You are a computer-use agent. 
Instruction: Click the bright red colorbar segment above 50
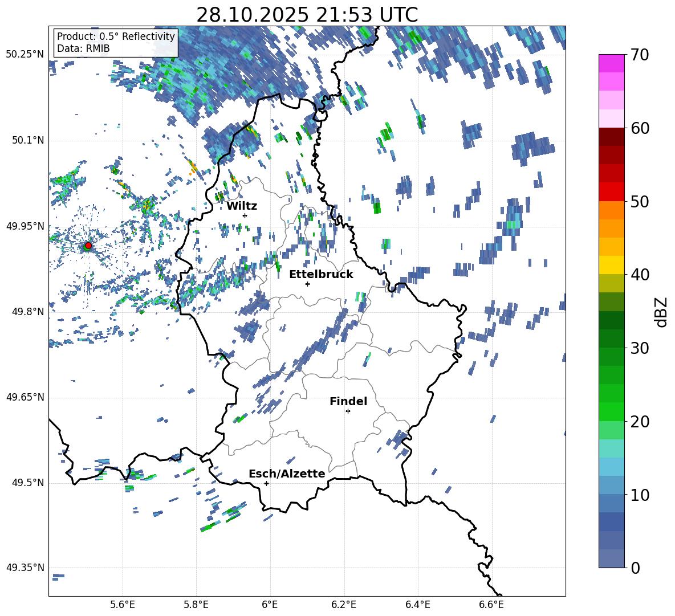pos(612,192)
